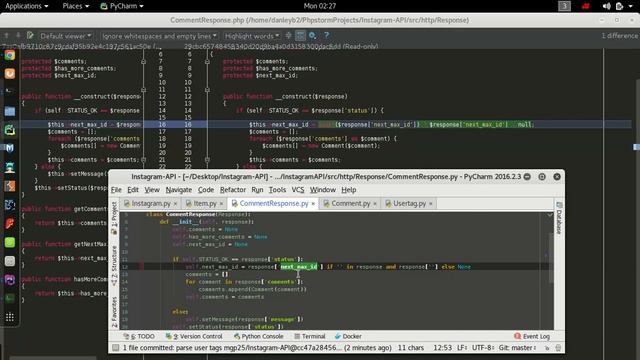Viewport: 640px width, 360px height.
Task: Open Files folder icon in dock
Action: [10, 111]
